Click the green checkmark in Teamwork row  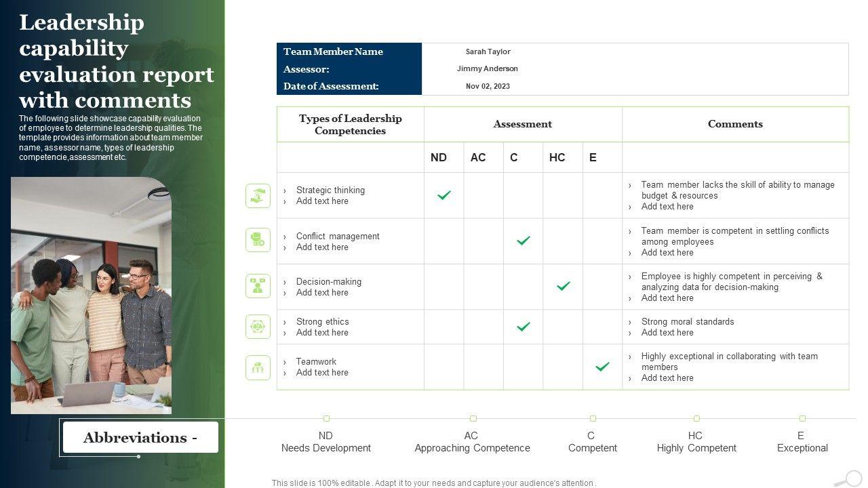pos(603,367)
